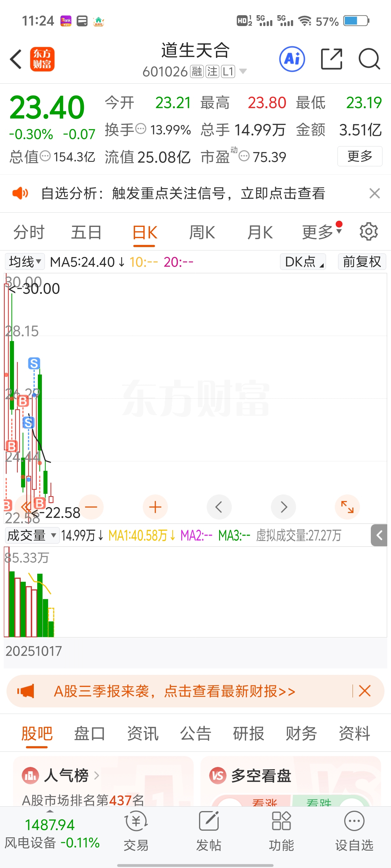The image size is (391, 868).
Task: Open the AI assistant icon
Action: point(292,59)
